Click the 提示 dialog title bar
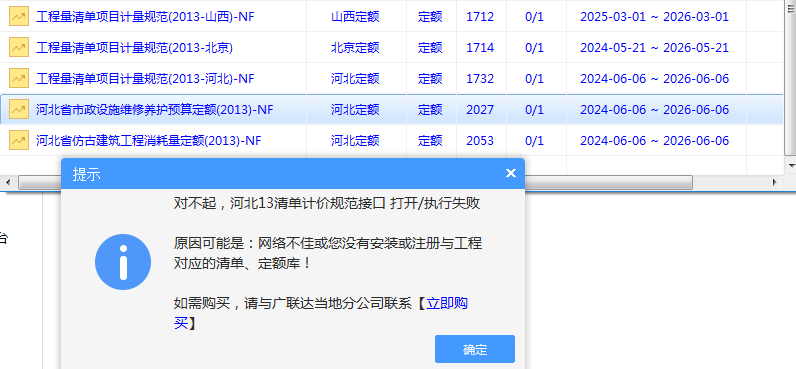Viewport: 796px width, 369px height. pos(293,174)
